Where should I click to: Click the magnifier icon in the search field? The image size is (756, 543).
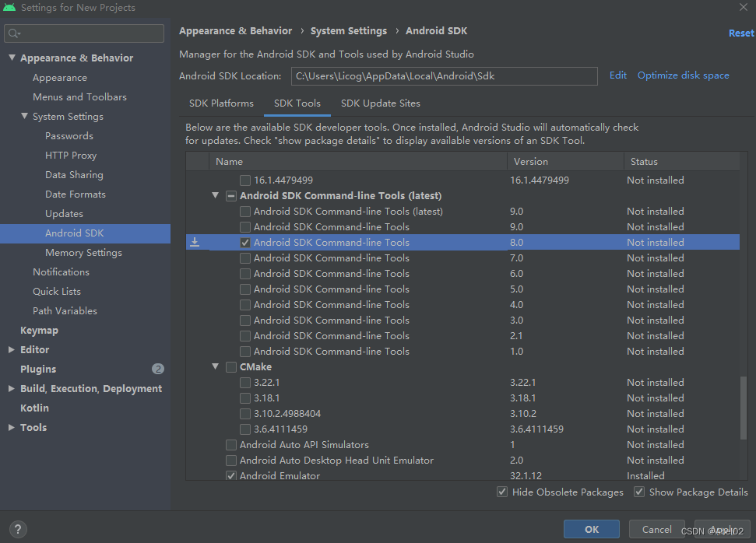14,33
